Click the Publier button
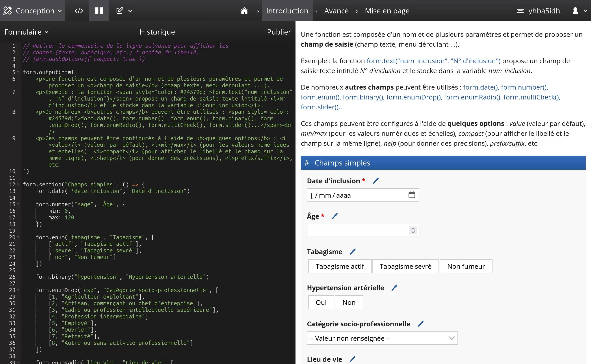This screenshot has width=591, height=364. [x=279, y=32]
